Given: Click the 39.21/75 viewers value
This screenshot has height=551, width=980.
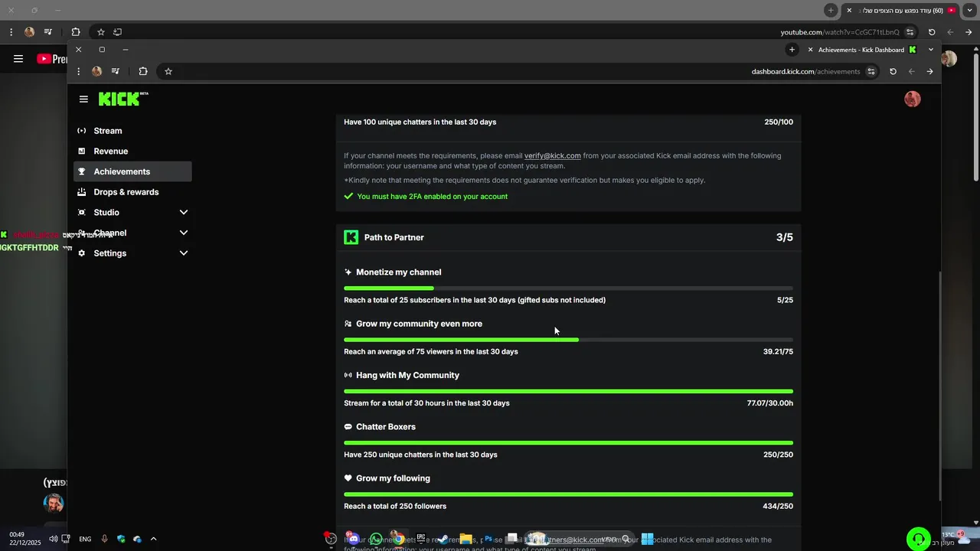Looking at the screenshot, I should pyautogui.click(x=778, y=352).
